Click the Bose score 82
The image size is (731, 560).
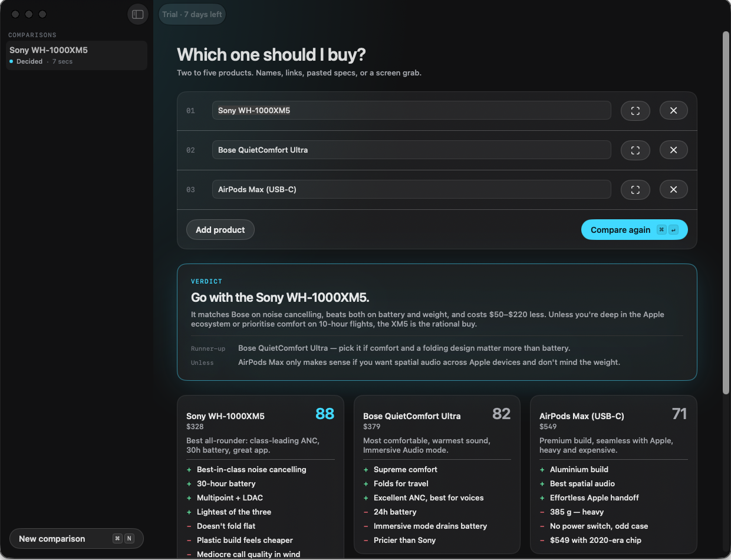[x=502, y=414]
